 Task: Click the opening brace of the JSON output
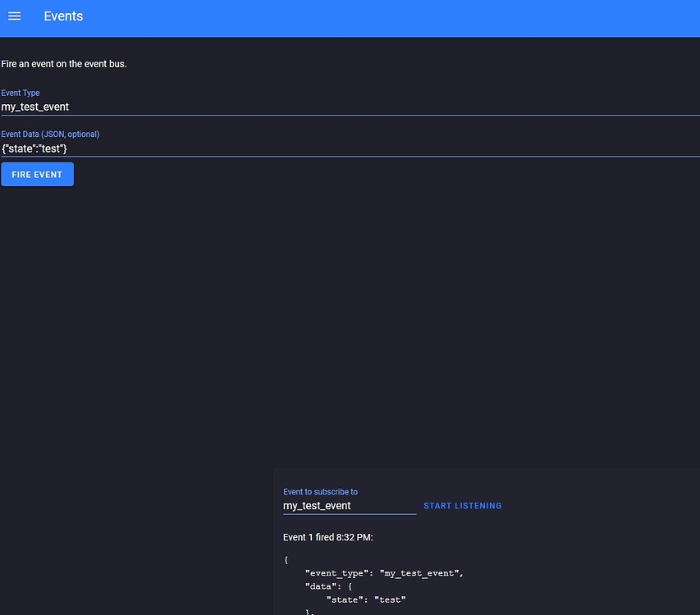coord(286,559)
